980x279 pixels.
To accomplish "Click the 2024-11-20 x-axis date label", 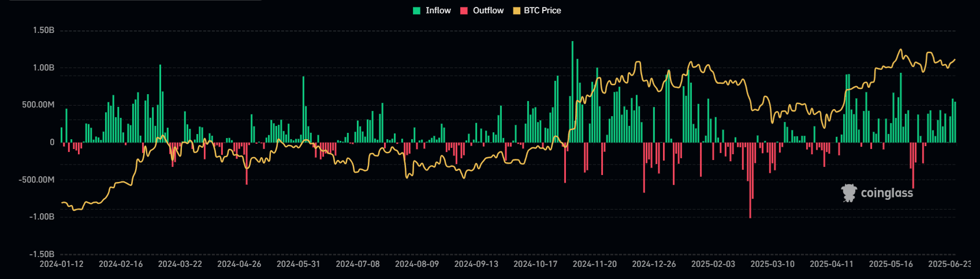I will [x=594, y=264].
